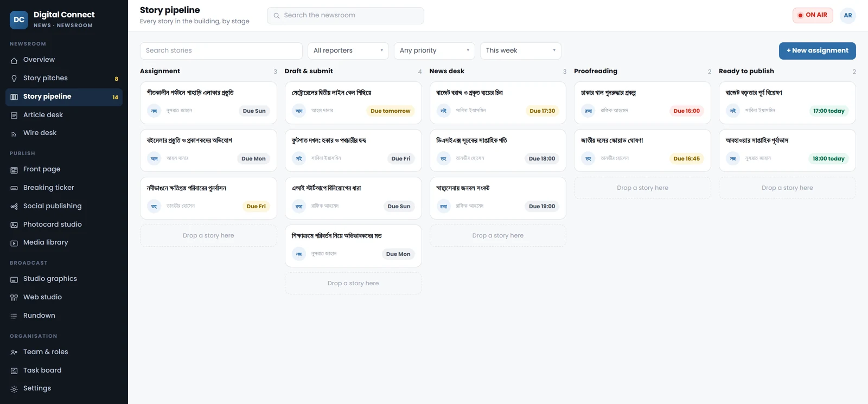This screenshot has height=404, width=868.
Task: Click the Media library icon
Action: tap(14, 243)
